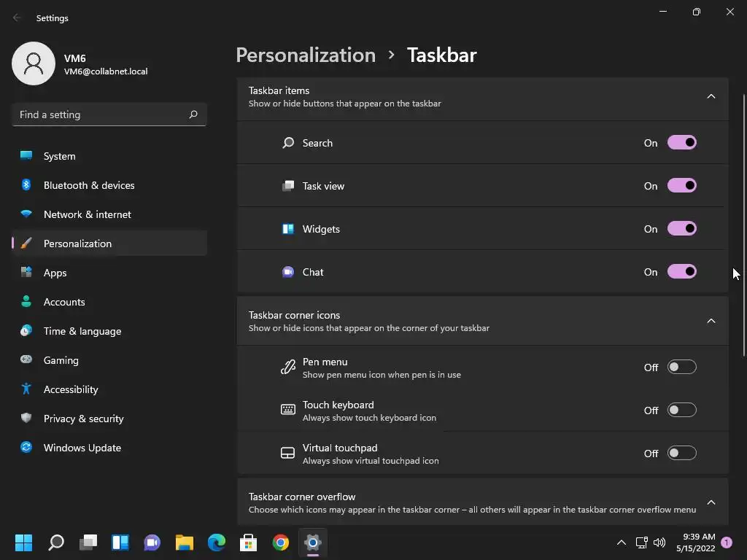Open Microsoft Store taskbar icon
The height and width of the screenshot is (560, 747).
(248, 542)
